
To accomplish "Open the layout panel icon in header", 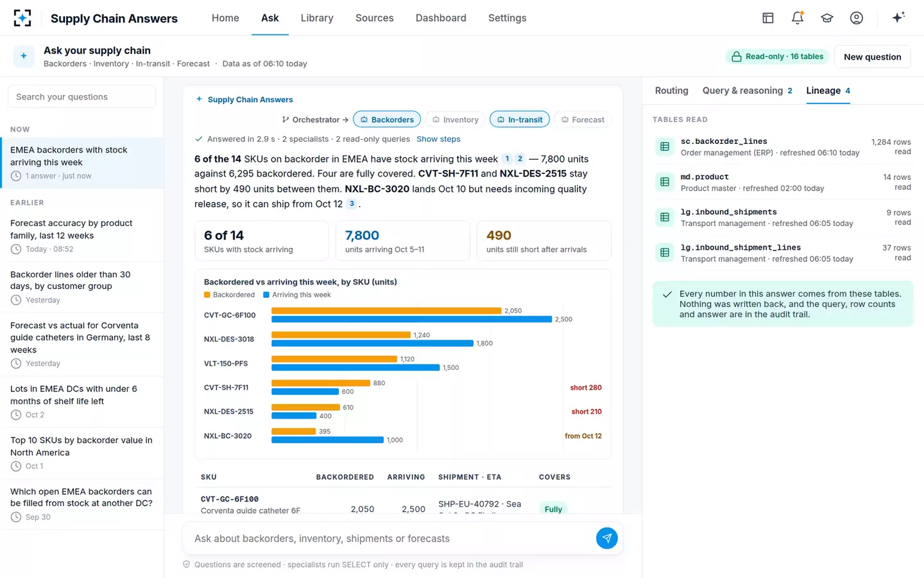I will 768,18.
